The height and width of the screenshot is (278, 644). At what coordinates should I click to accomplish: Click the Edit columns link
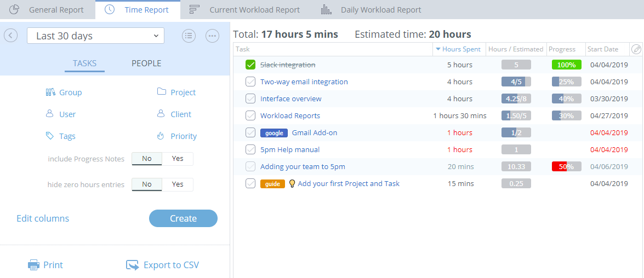pyautogui.click(x=43, y=218)
